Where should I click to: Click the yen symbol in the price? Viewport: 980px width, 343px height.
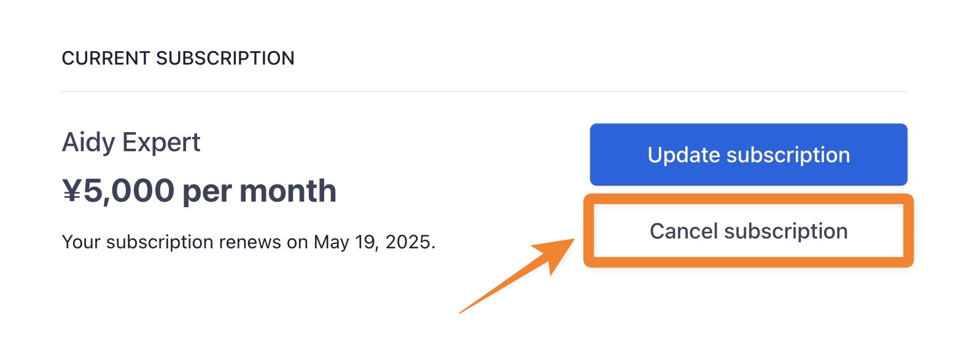(x=72, y=191)
